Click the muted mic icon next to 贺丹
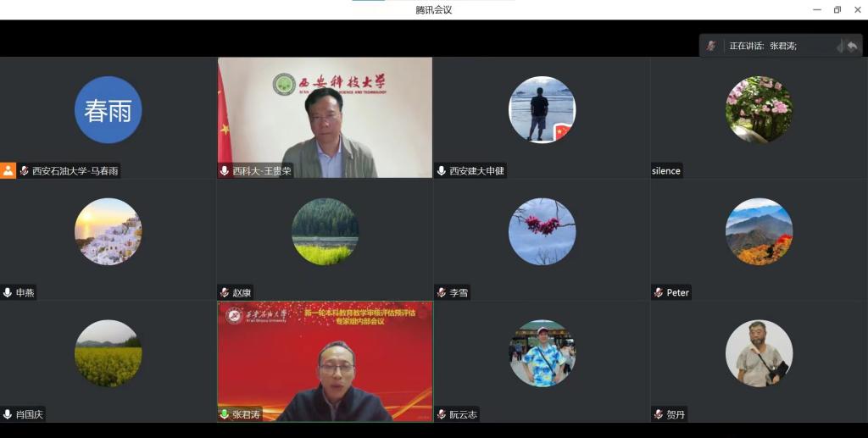868x438 pixels. pos(659,414)
